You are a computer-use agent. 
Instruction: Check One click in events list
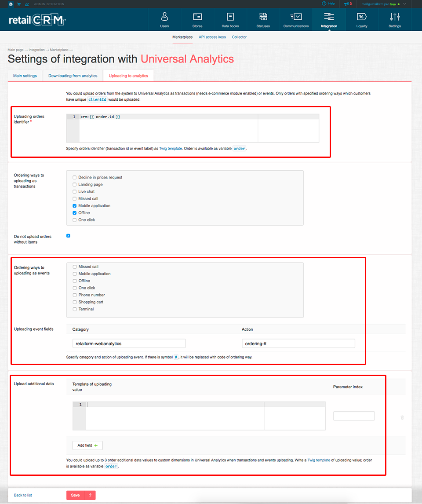pyautogui.click(x=74, y=288)
